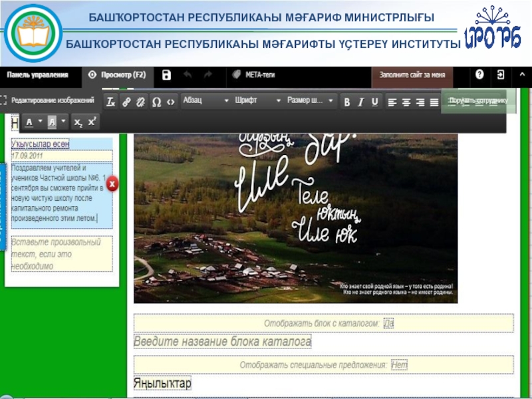The height and width of the screenshot is (399, 532).
Task: Clear formatting with Tx icon
Action: click(110, 102)
